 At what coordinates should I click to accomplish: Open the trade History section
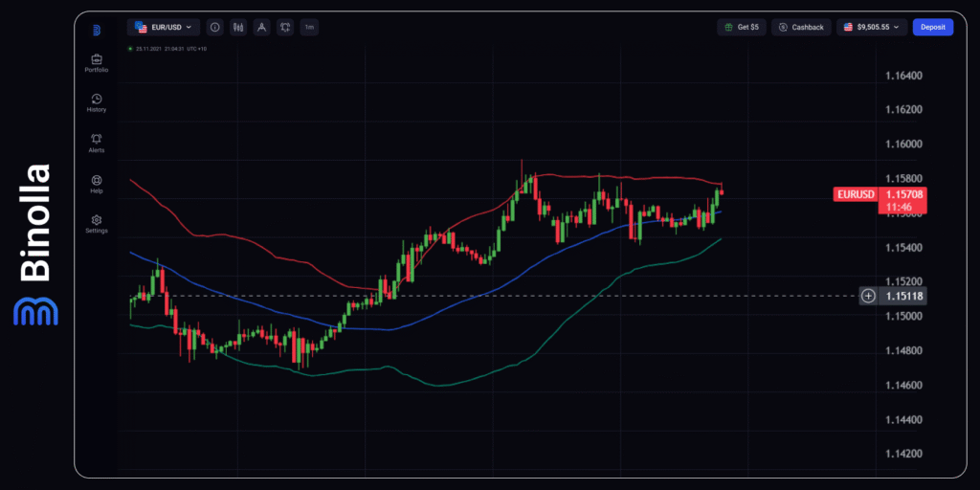(97, 103)
